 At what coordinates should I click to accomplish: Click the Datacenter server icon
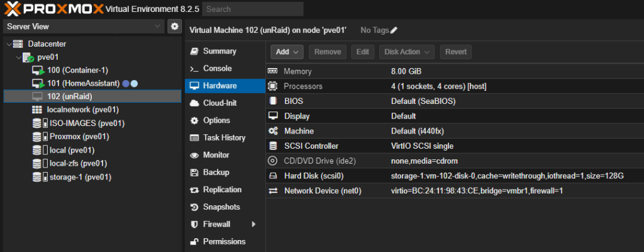[18, 43]
